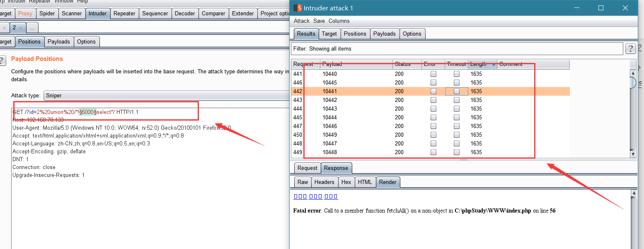This screenshot has width=644, height=249.
Task: Sort results by the Length column
Action: pos(482,64)
